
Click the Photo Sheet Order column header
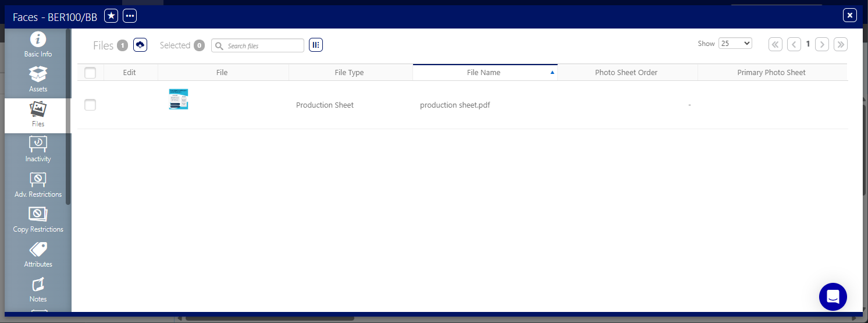627,73
